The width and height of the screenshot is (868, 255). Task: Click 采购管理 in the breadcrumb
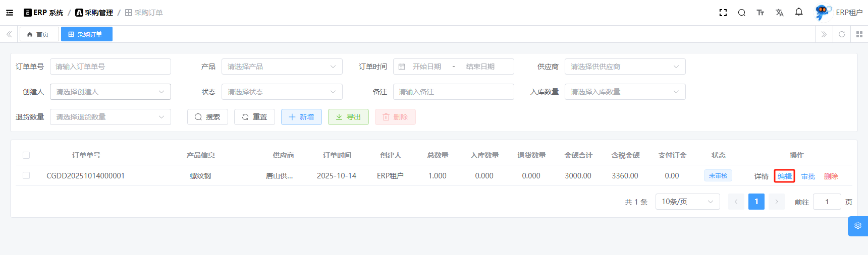click(x=94, y=13)
